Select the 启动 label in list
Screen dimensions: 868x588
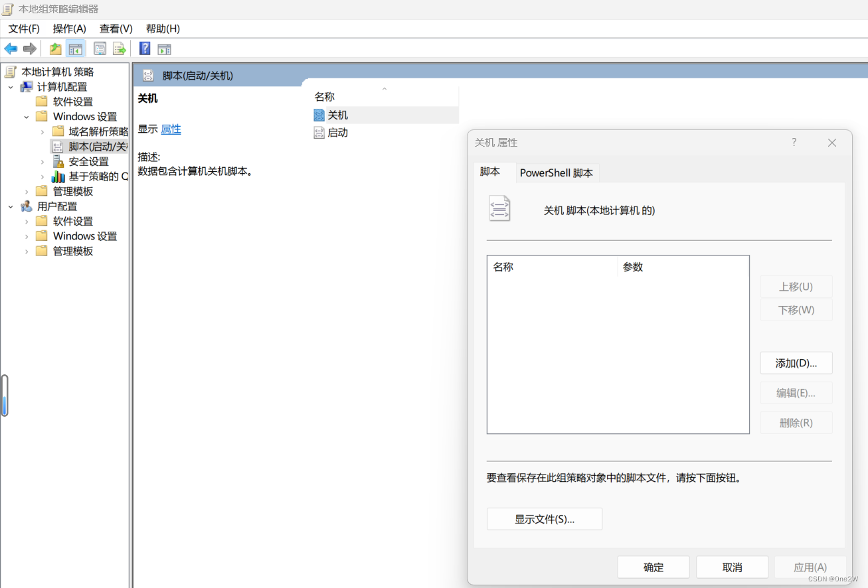pyautogui.click(x=338, y=133)
